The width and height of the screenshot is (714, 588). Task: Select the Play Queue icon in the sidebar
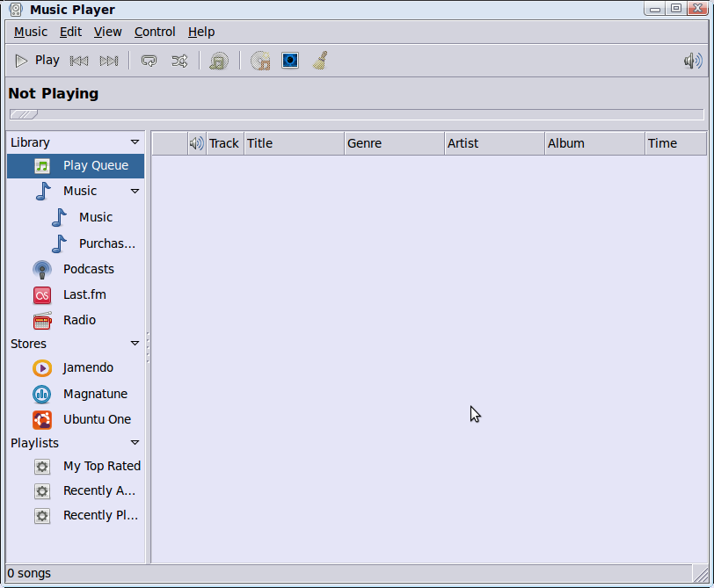[42, 165]
